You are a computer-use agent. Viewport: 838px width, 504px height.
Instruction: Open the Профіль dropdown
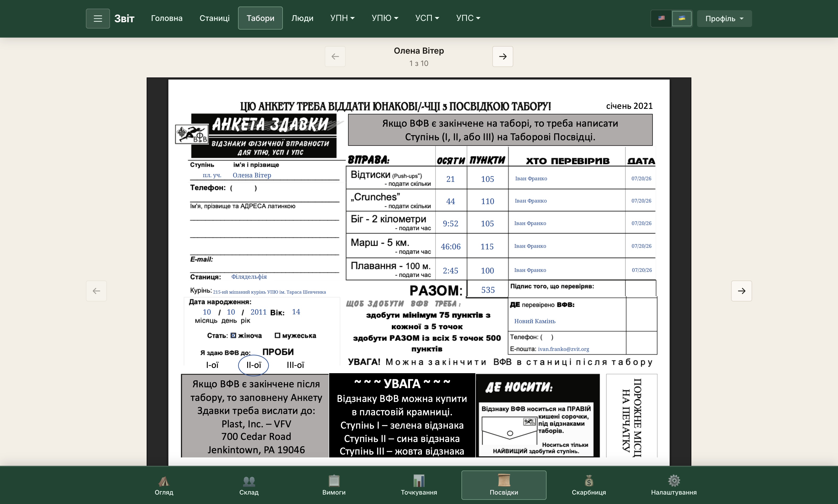coord(724,18)
